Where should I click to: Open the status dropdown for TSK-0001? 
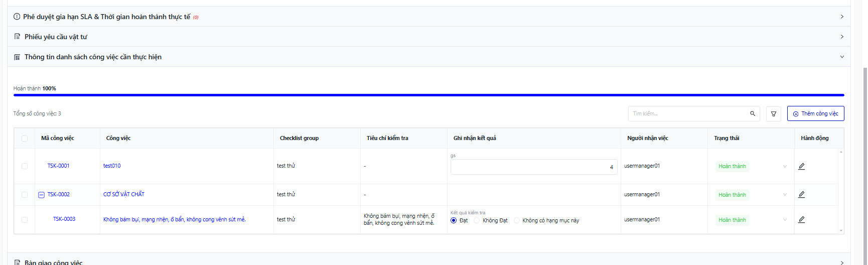pyautogui.click(x=785, y=167)
